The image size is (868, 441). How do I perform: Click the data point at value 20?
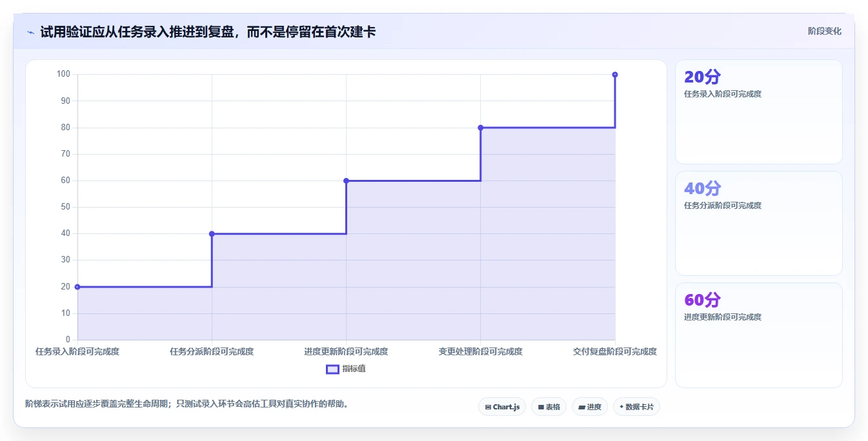[77, 287]
